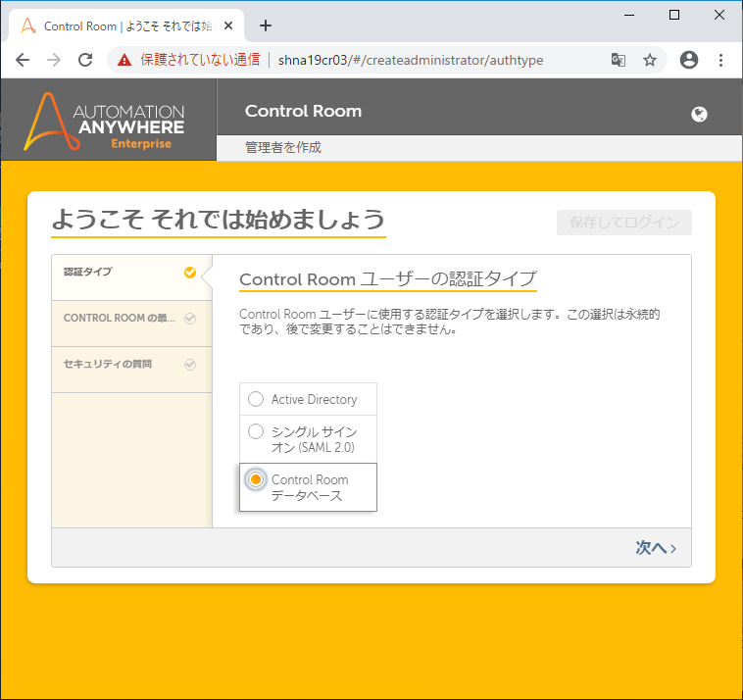This screenshot has height=700, width=743.
Task: Click the 保存してログイン button
Action: (x=623, y=223)
